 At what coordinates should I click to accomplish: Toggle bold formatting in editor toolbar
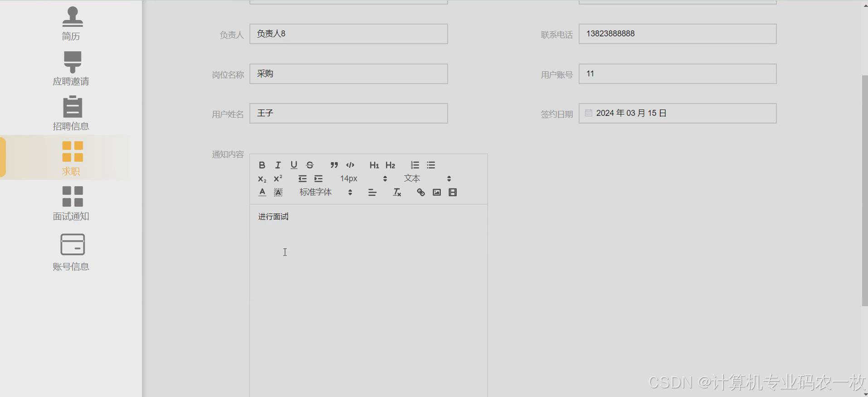click(x=262, y=165)
